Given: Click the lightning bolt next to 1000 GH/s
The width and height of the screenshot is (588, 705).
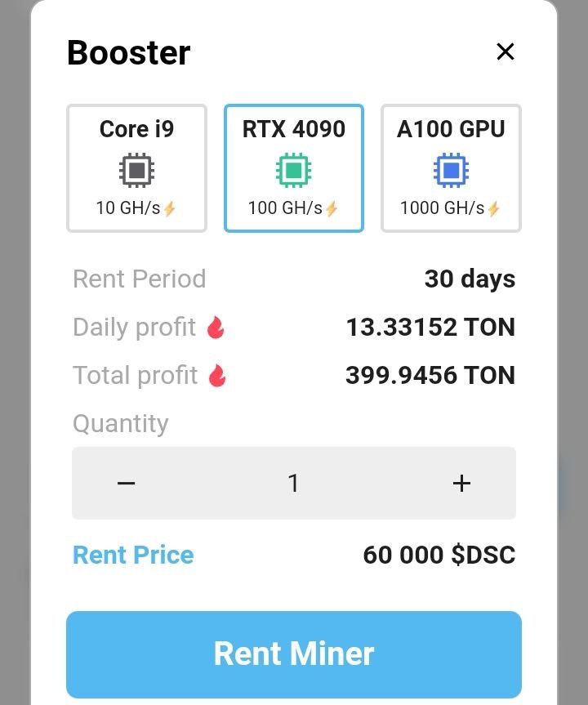Looking at the screenshot, I should pos(493,208).
